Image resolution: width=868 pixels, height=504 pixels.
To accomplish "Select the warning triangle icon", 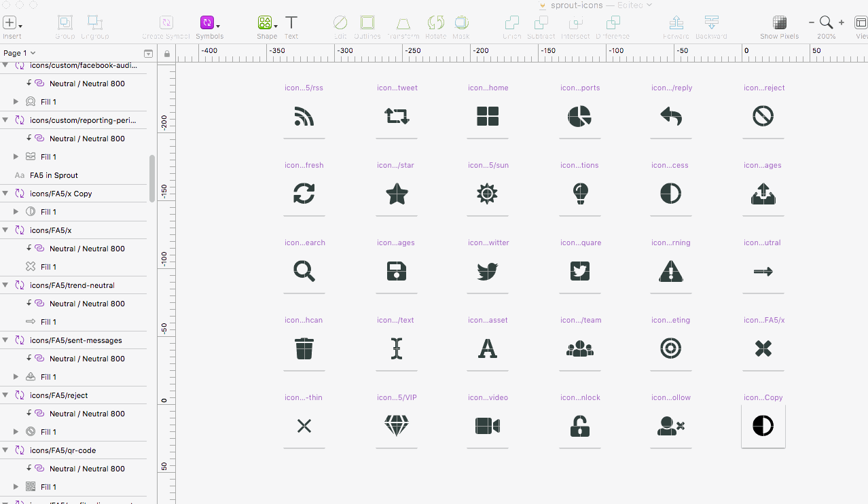I will (x=671, y=271).
